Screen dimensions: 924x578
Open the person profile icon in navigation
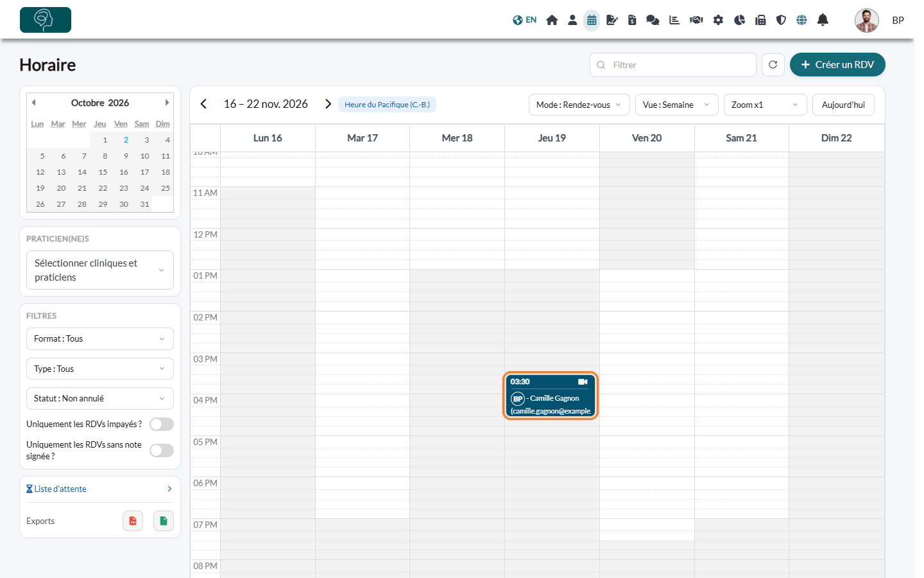(x=572, y=20)
